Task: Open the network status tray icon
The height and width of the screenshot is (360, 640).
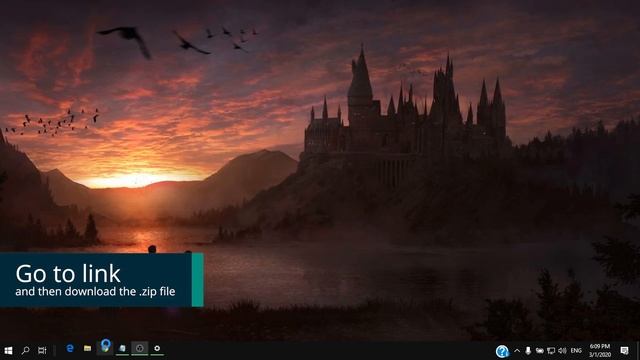Action: point(551,351)
